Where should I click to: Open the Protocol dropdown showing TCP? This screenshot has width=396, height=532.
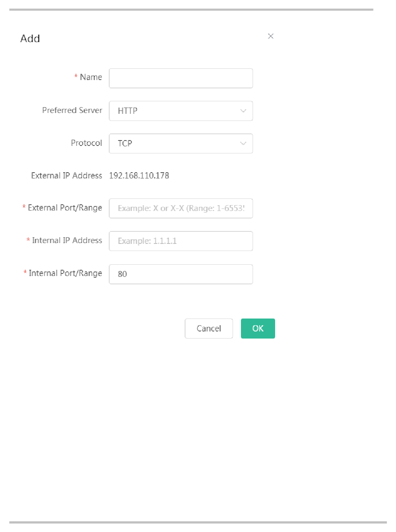(x=181, y=143)
